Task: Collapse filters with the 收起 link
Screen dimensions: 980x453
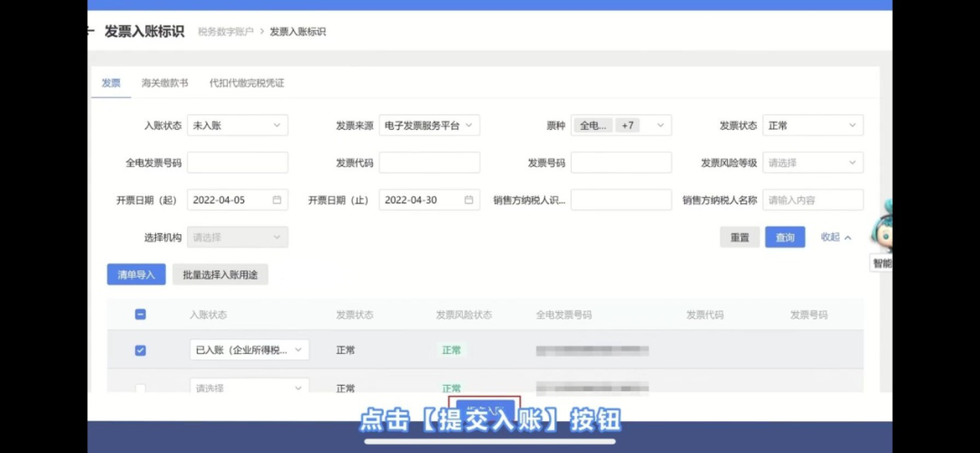Action: click(x=836, y=237)
